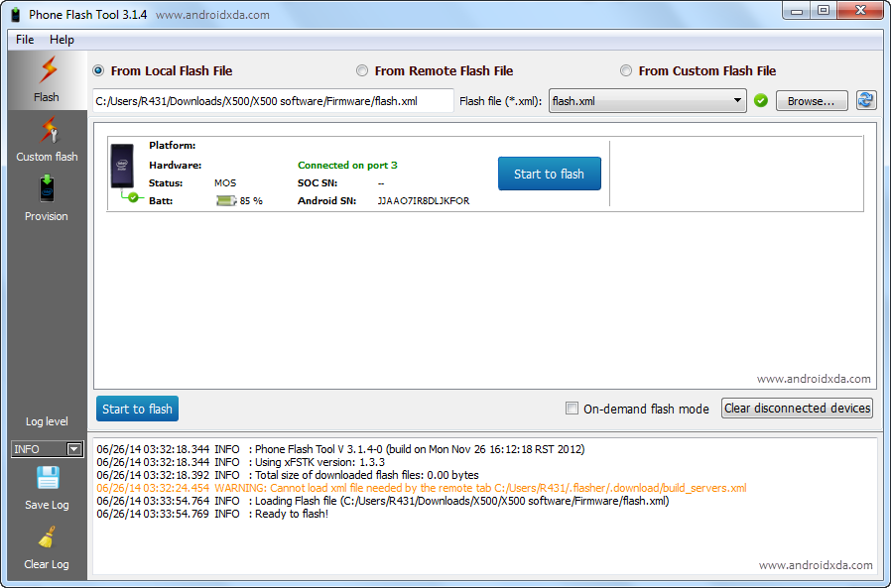Click the 'Using xFSTK version: 1.3.3' log line
891x588 pixels.
pyautogui.click(x=240, y=462)
